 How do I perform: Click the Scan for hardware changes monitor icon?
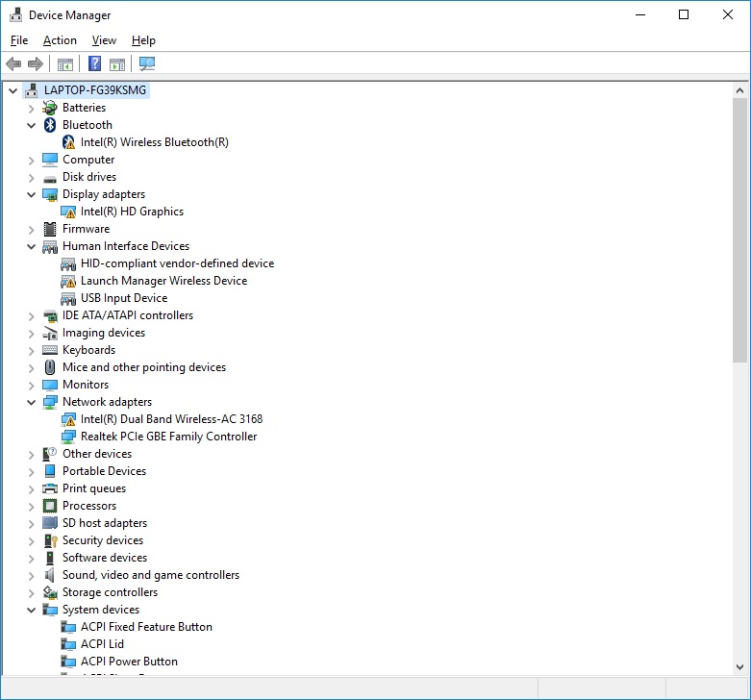[x=146, y=63]
